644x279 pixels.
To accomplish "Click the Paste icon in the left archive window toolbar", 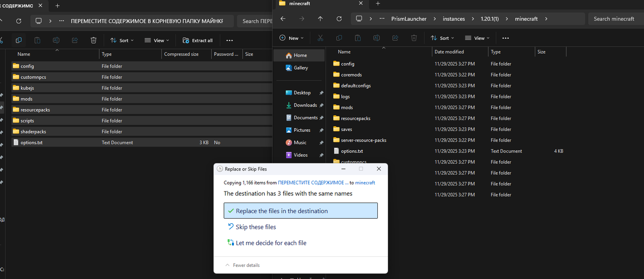I will click(37, 40).
